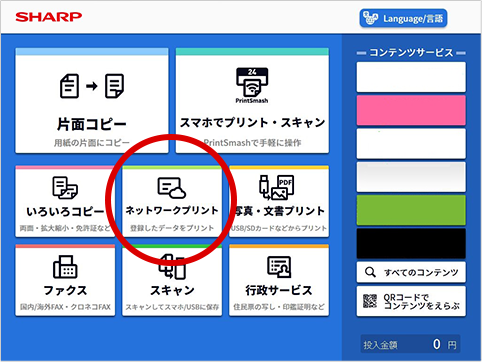Viewport: 482px width, 362px height.
Task: Tap the 行政サービス certificate icon
Action: (x=279, y=267)
